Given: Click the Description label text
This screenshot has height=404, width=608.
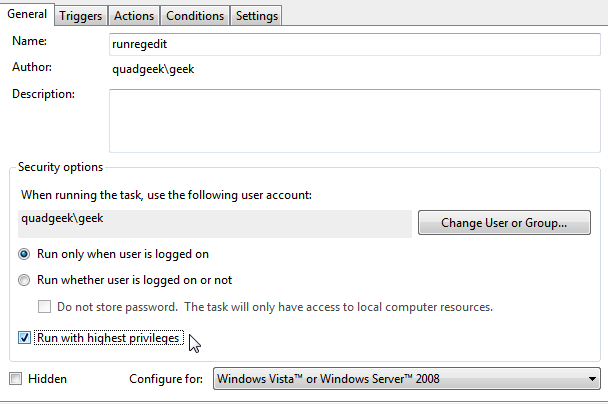Looking at the screenshot, I should click(x=43, y=94).
